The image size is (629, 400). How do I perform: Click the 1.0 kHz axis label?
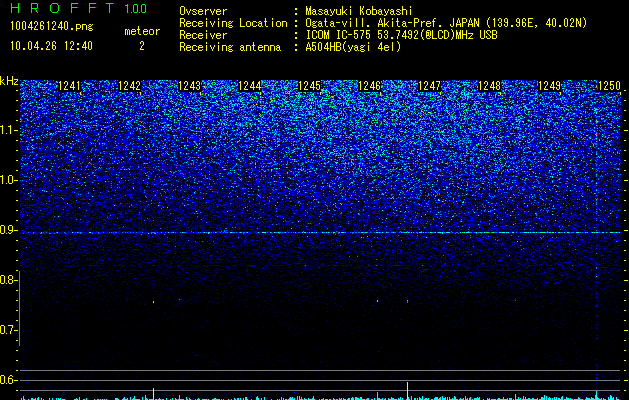tap(8, 180)
